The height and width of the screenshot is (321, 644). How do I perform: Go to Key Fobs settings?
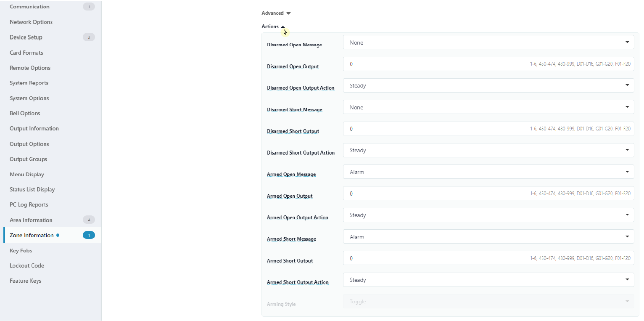21,251
